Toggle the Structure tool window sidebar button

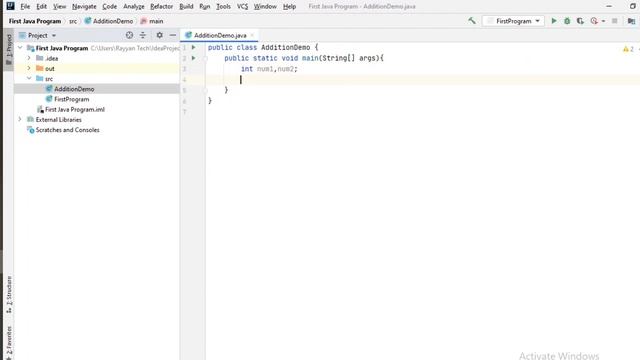click(9, 294)
